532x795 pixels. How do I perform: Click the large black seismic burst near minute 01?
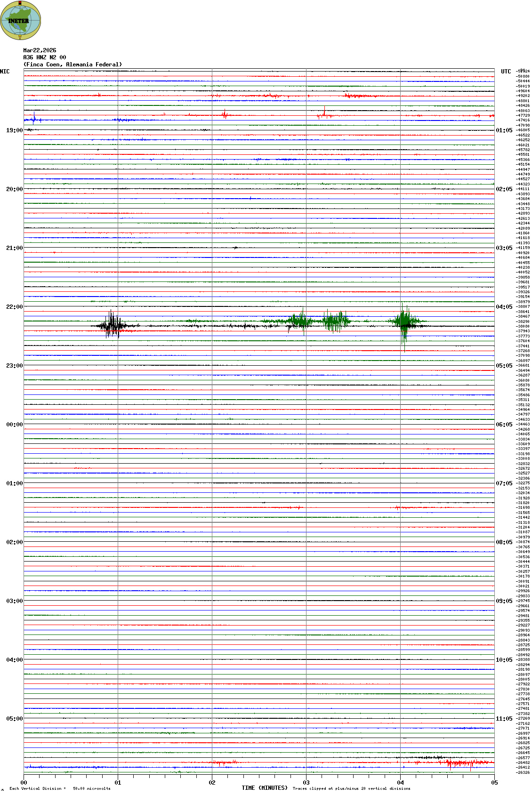[x=112, y=325]
